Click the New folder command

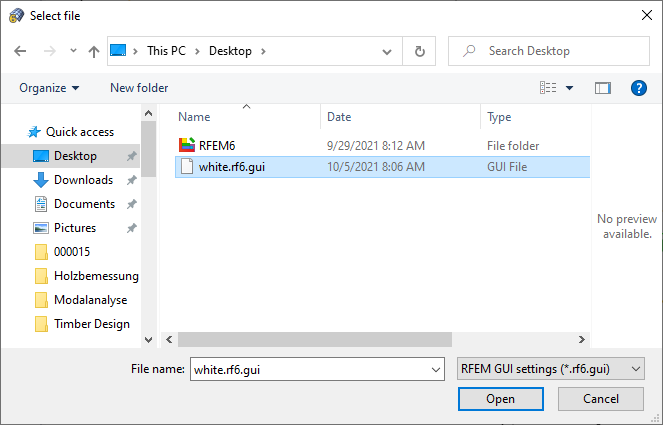[x=139, y=88]
